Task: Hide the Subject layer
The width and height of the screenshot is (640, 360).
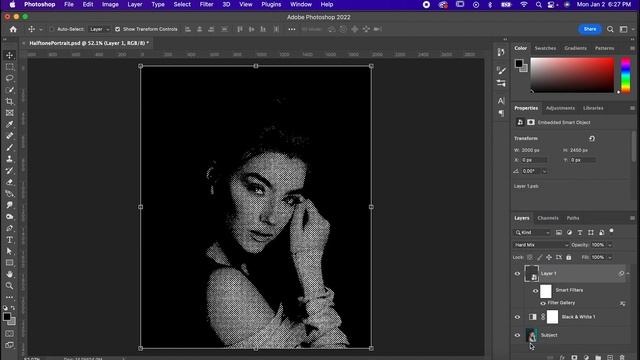Action: 517,335
